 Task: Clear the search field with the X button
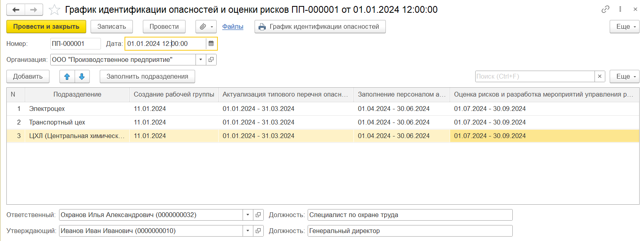coord(600,76)
